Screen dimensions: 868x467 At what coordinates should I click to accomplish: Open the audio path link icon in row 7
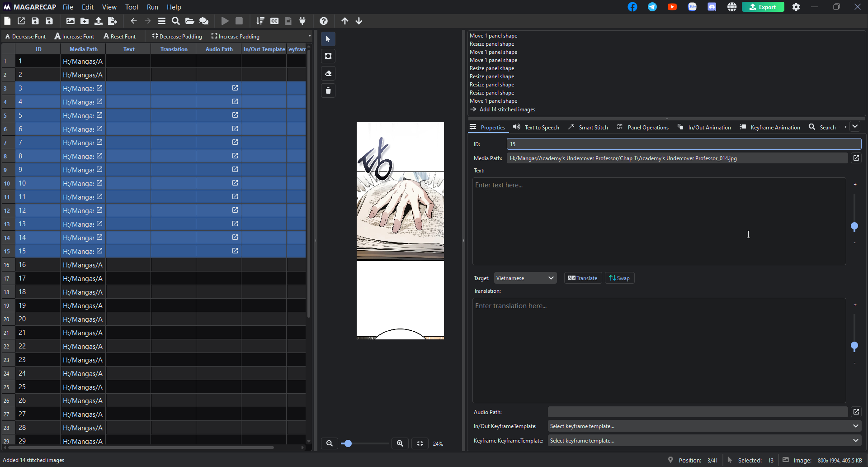coord(235,142)
